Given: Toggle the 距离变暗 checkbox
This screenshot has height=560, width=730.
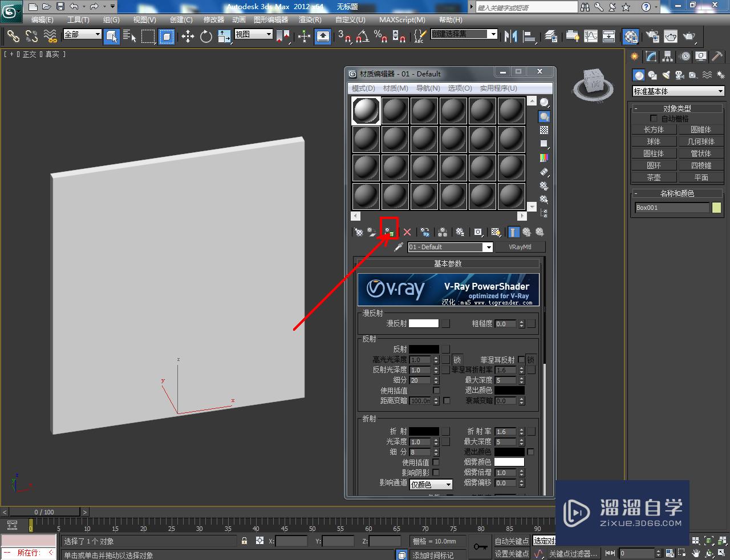Looking at the screenshot, I should [447, 401].
